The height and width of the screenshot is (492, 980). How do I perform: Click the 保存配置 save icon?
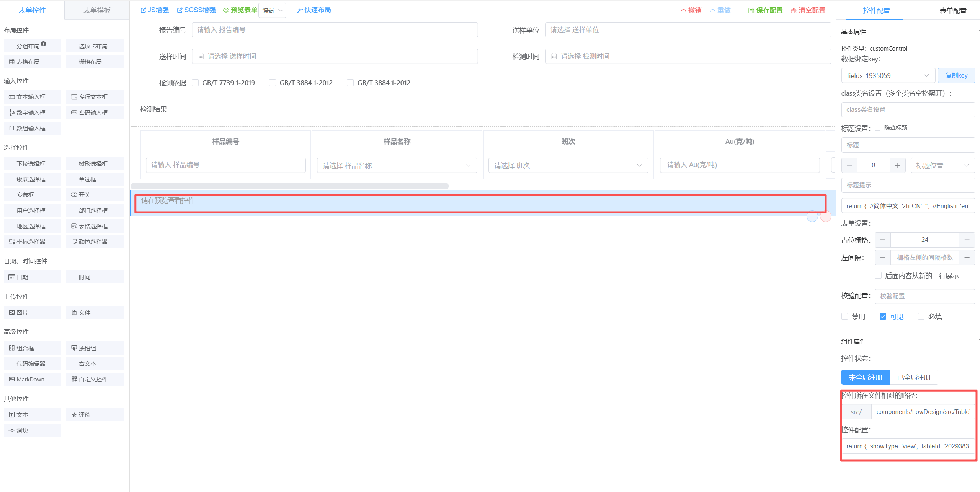[751, 11]
